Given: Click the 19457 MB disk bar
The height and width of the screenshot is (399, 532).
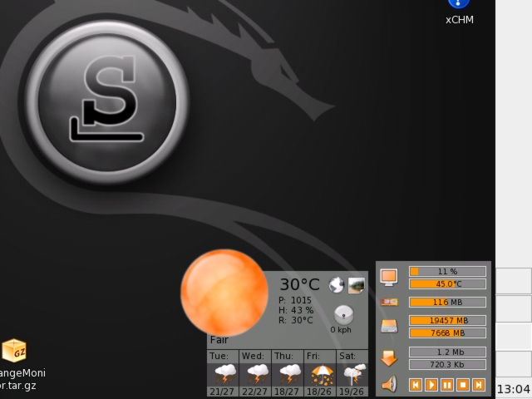Looking at the screenshot, I should point(447,320).
